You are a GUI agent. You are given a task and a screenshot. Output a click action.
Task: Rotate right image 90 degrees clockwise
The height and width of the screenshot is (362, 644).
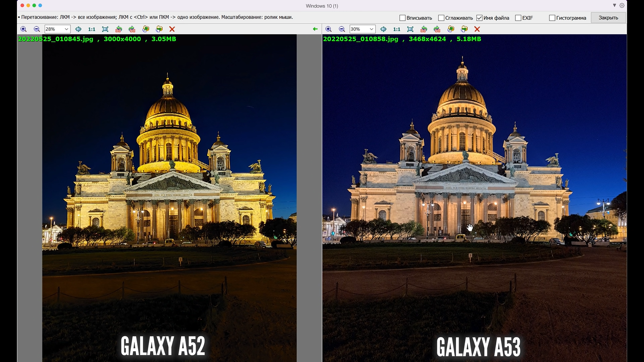437,29
